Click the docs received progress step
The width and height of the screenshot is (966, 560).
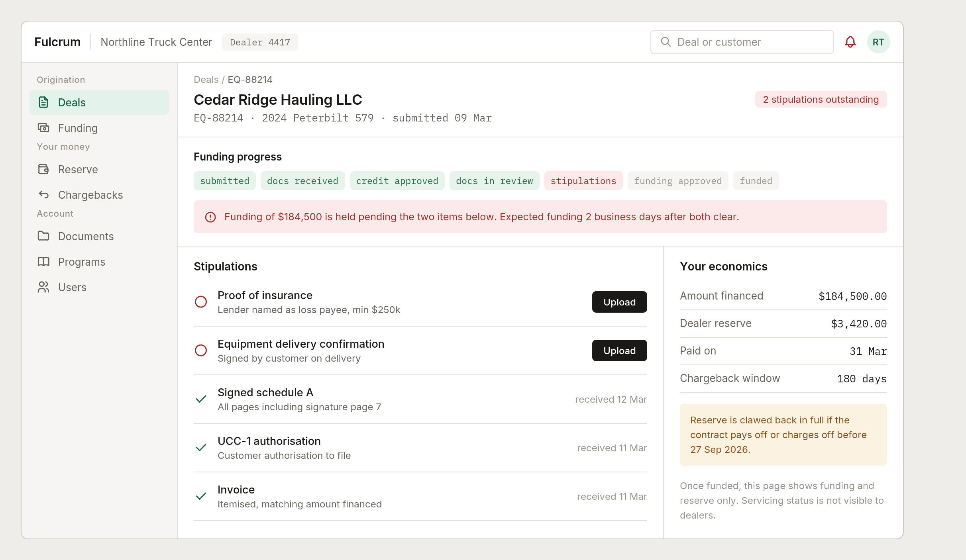302,181
